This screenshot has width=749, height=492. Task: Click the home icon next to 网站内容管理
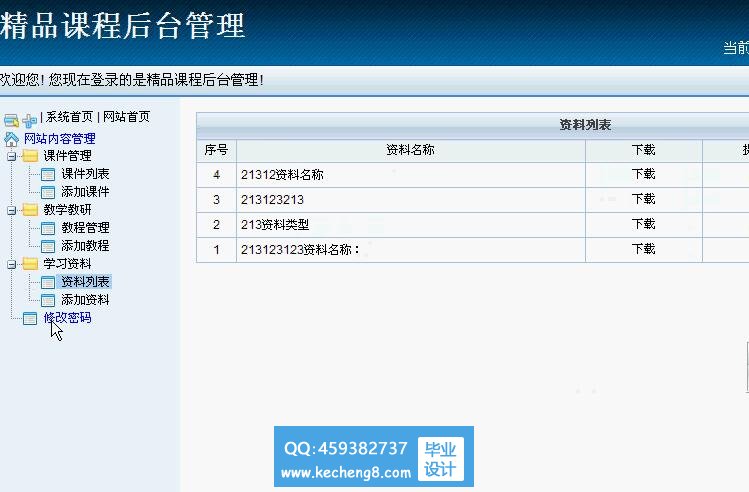pyautogui.click(x=11, y=139)
